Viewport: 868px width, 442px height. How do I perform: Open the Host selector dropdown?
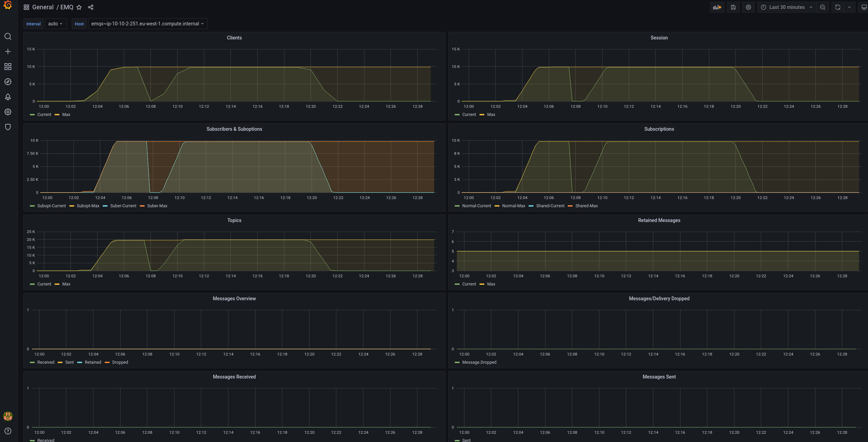[x=147, y=24]
